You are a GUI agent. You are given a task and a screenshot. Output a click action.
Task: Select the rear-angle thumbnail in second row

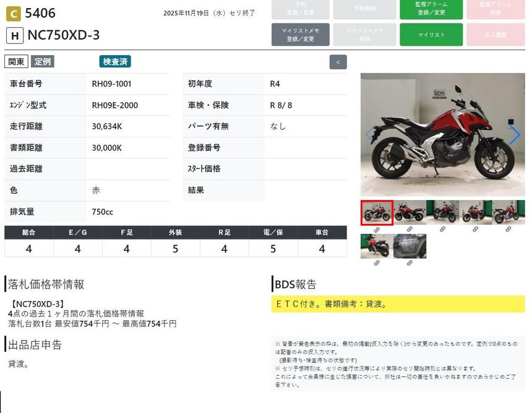pos(377,246)
